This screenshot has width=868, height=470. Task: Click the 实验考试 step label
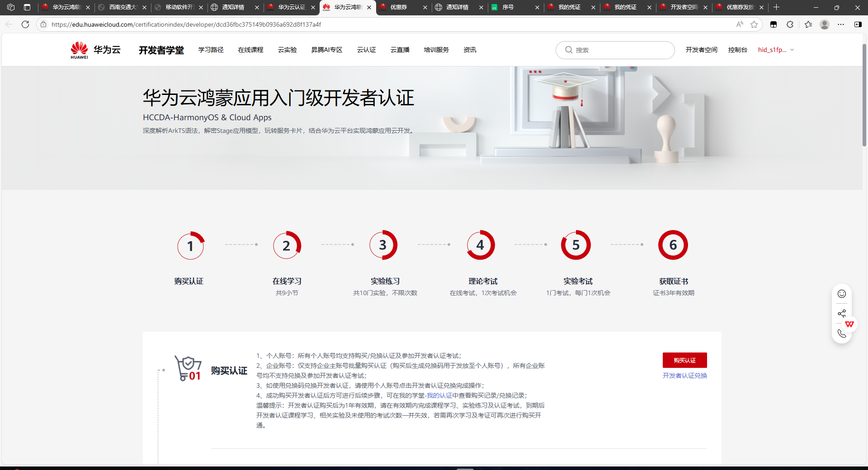[578, 281]
